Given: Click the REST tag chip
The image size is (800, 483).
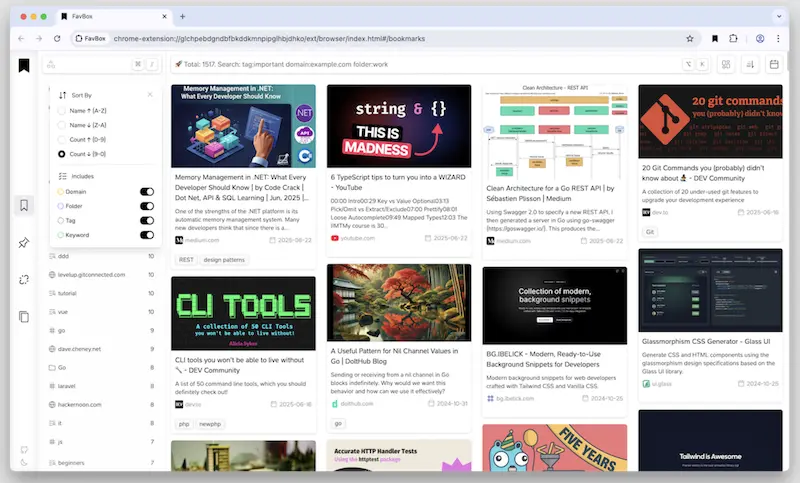Looking at the screenshot, I should tap(186, 260).
